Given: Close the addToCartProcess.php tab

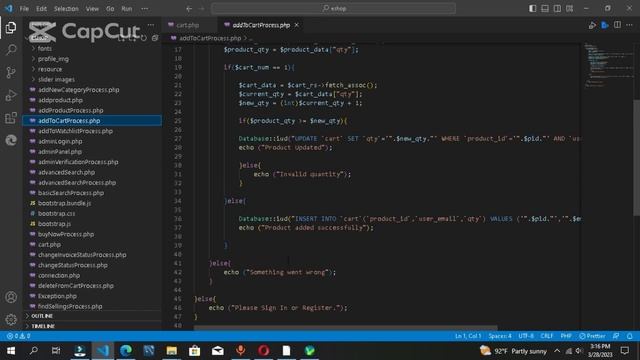Looking at the screenshot, I should 297,25.
